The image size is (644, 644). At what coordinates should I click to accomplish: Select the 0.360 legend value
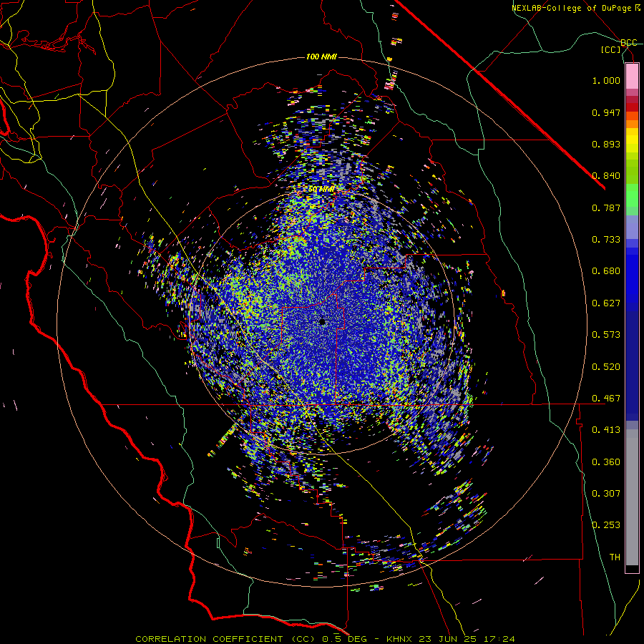[606, 462]
